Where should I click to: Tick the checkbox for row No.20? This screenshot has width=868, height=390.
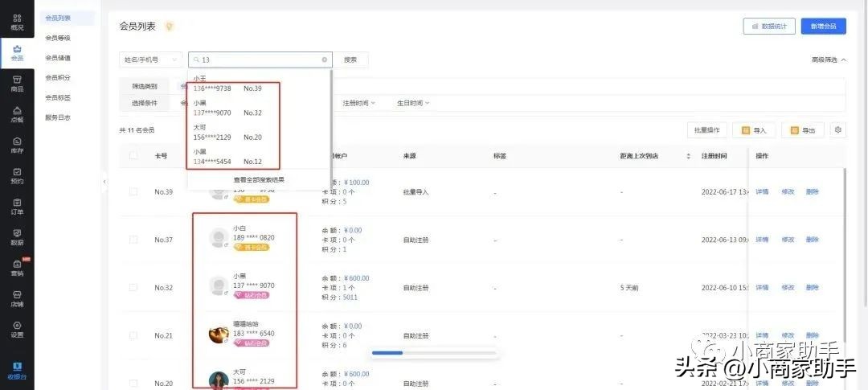tap(133, 384)
